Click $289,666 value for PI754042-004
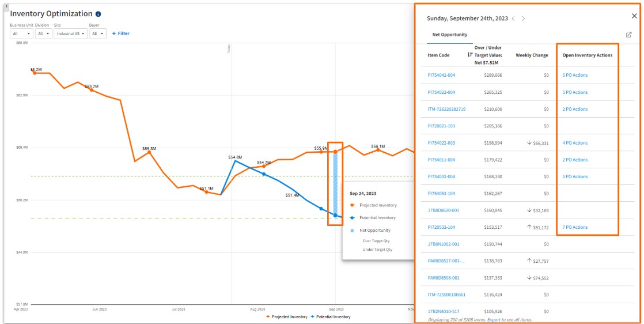This screenshot has height=324, width=644. [x=493, y=76]
